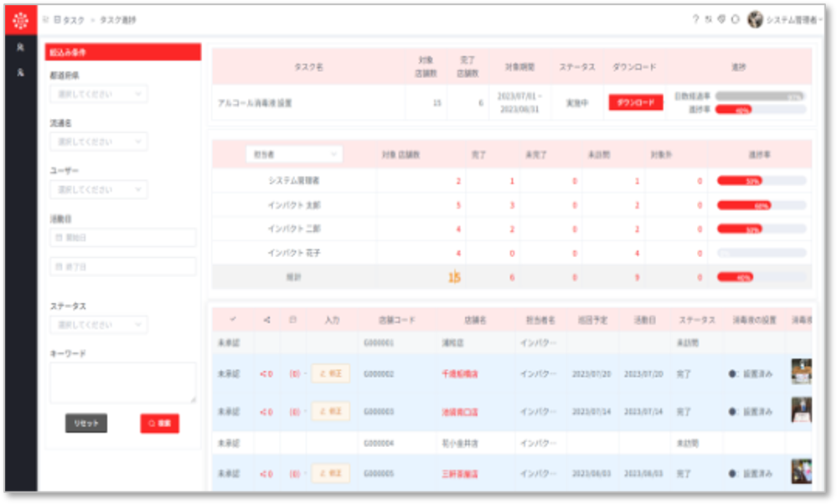Click the red ダウンロード button
Screen dimensions: 837x504
pyautogui.click(x=636, y=102)
